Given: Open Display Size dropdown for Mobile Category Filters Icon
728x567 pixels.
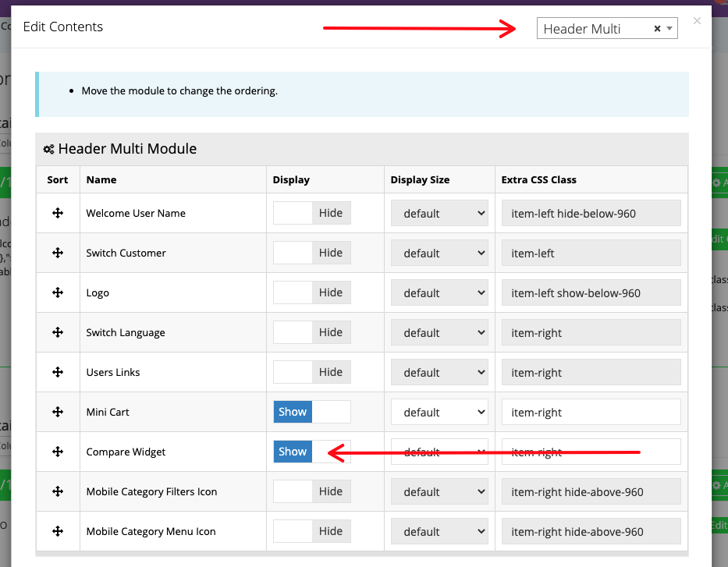Looking at the screenshot, I should [439, 491].
